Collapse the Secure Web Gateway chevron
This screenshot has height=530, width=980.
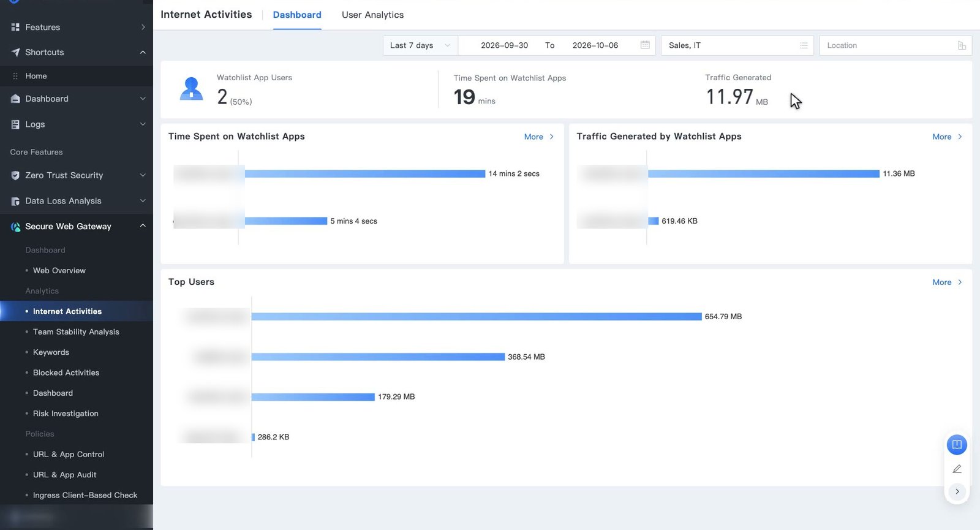pyautogui.click(x=143, y=226)
